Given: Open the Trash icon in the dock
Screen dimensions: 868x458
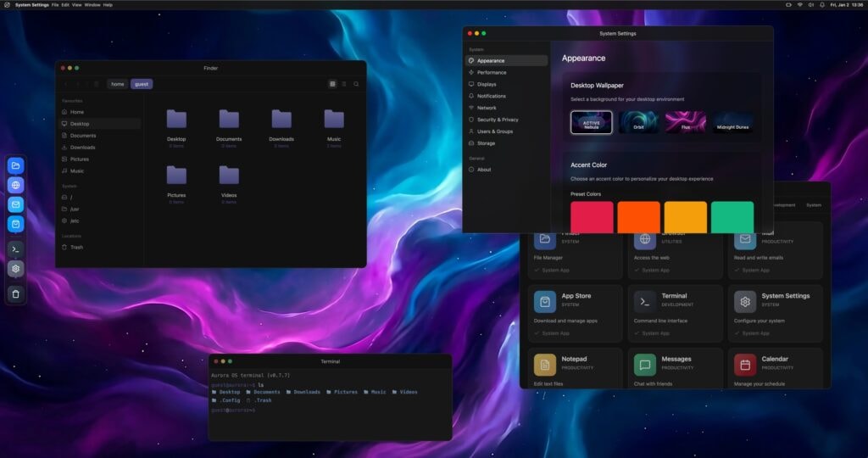Looking at the screenshot, I should click(15, 293).
